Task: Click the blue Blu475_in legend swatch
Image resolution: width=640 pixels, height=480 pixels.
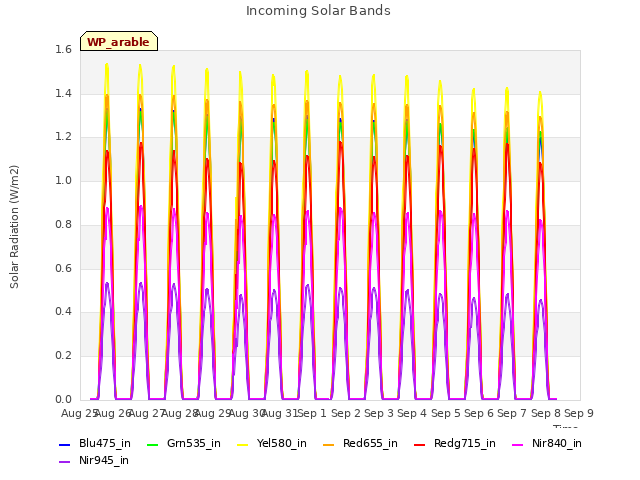Action: point(64,444)
